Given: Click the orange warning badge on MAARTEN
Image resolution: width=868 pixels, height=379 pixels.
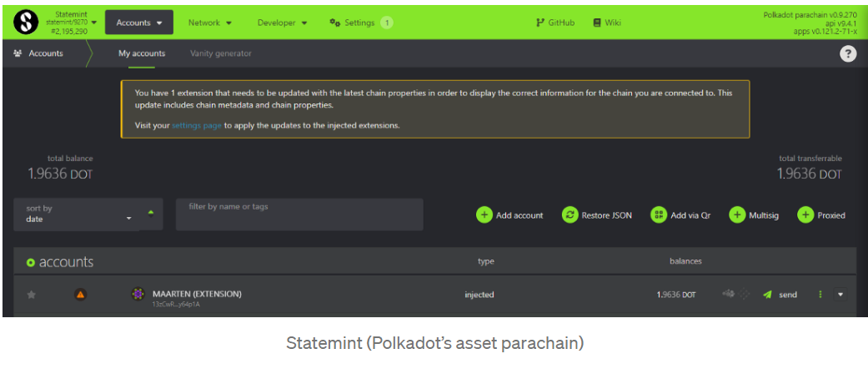Looking at the screenshot, I should coord(80,295).
